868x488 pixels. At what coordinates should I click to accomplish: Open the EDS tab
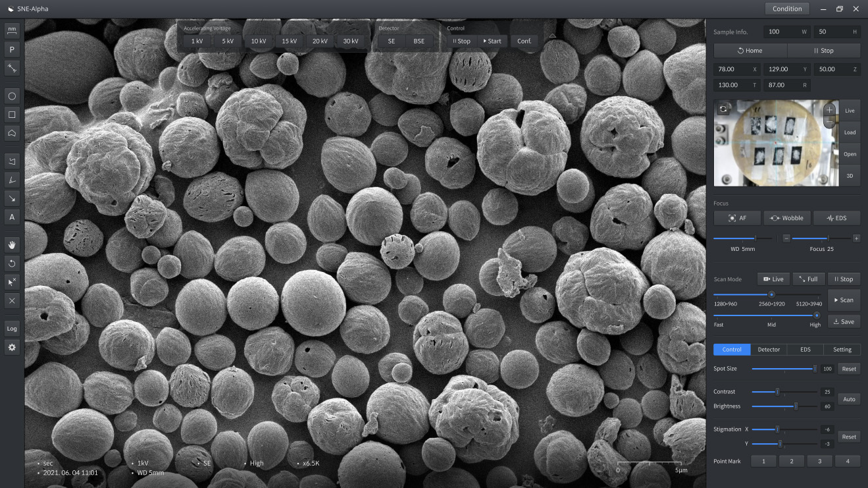pyautogui.click(x=805, y=350)
